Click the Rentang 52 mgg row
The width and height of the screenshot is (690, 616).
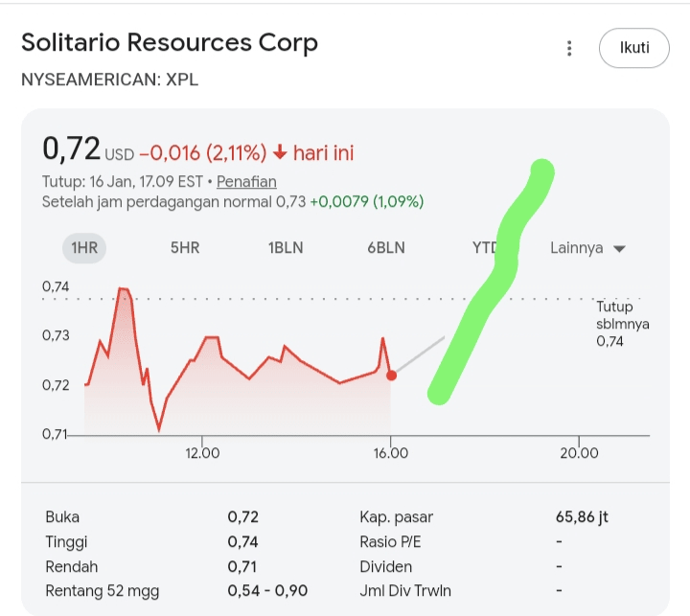coord(176,590)
